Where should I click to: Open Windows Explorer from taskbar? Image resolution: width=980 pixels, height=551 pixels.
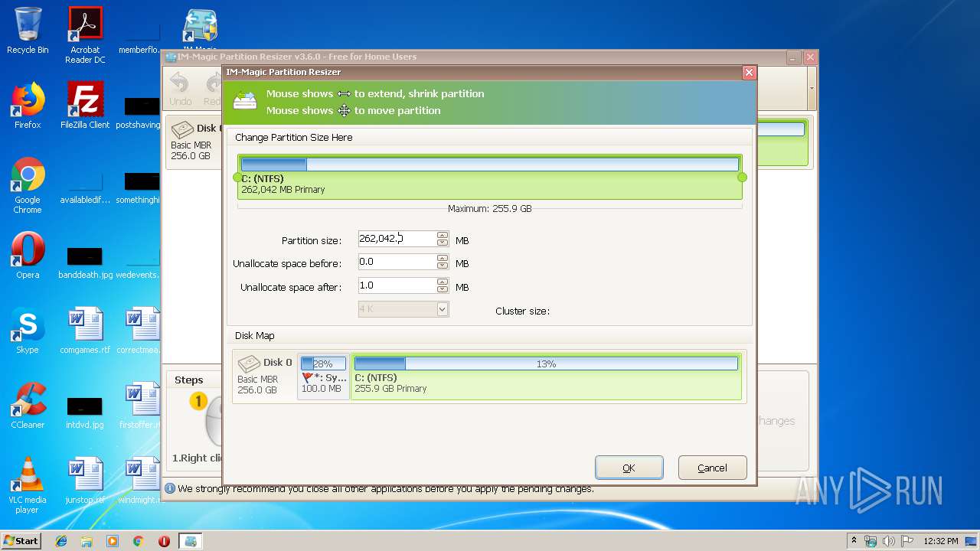[x=87, y=541]
